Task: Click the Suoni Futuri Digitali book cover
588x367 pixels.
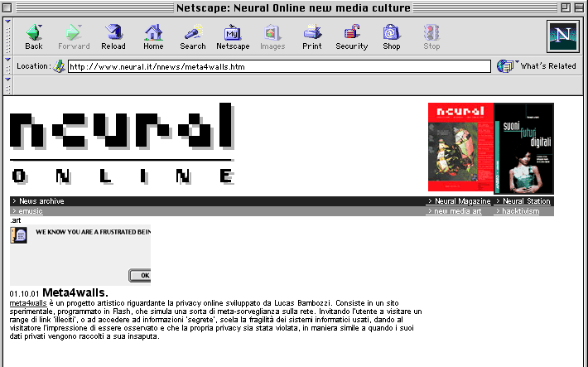Action: [x=524, y=148]
